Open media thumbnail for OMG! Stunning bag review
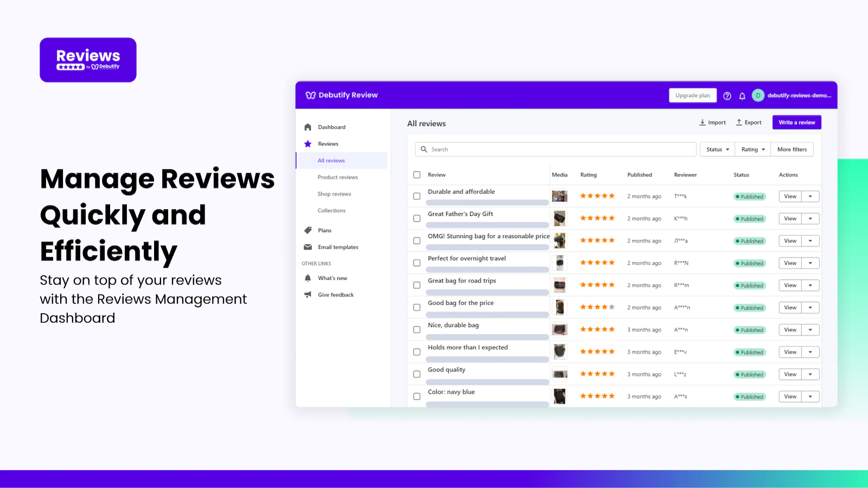Image resolution: width=868 pixels, height=488 pixels. point(559,241)
